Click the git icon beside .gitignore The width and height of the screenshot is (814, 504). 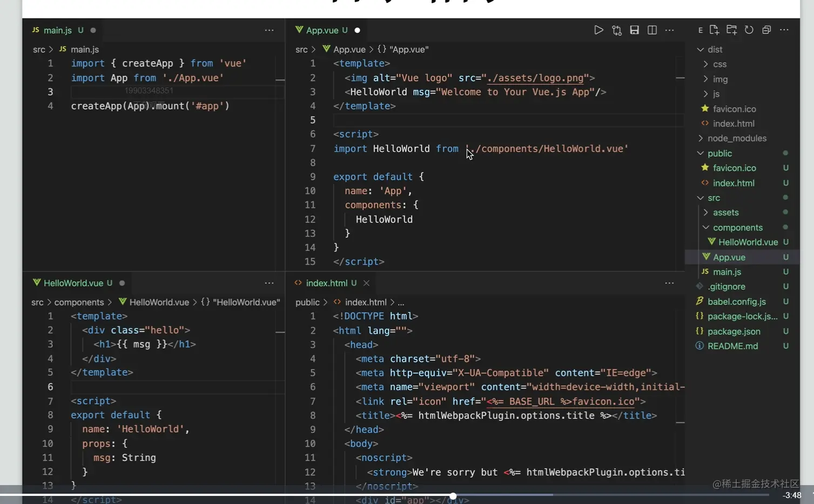(699, 286)
